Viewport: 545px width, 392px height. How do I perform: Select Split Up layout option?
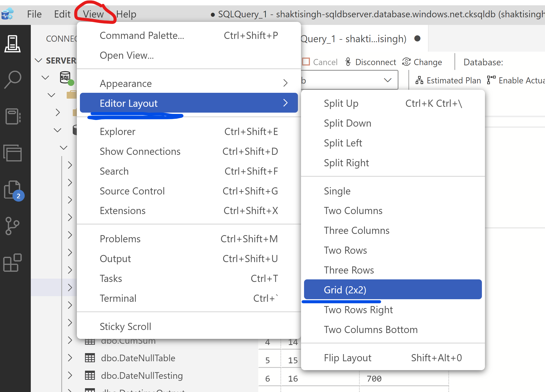393,103
